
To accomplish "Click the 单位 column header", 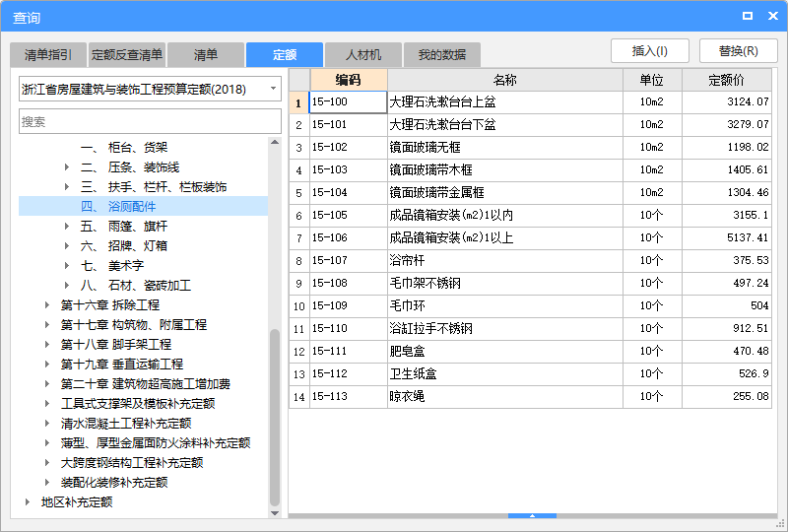I will [x=652, y=80].
